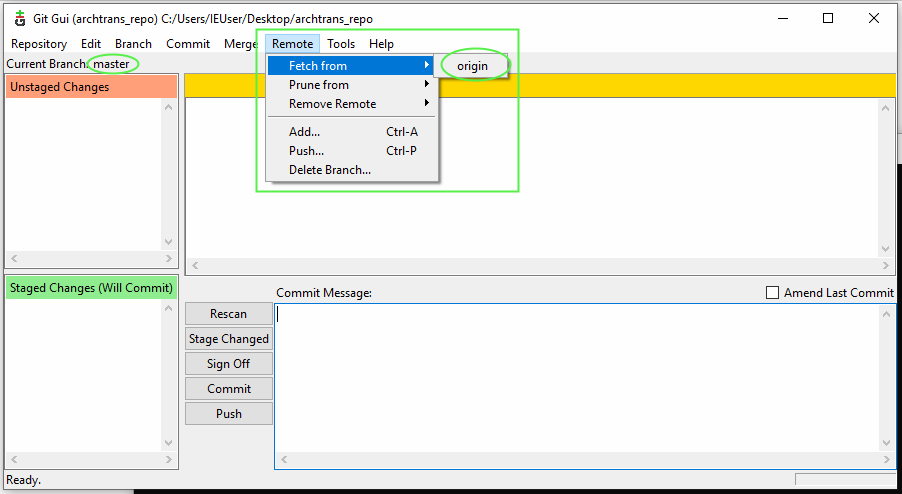Enable the Amend Last Commit checkbox
Viewport: 902px width, 494px height.
[772, 293]
